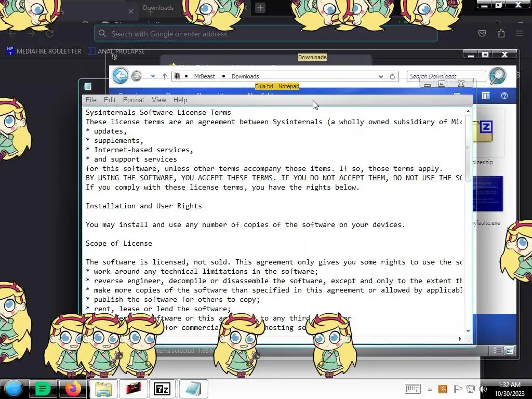The width and height of the screenshot is (532, 399).
Task: Click the Explorer back arrow button
Action: pyautogui.click(x=120, y=76)
